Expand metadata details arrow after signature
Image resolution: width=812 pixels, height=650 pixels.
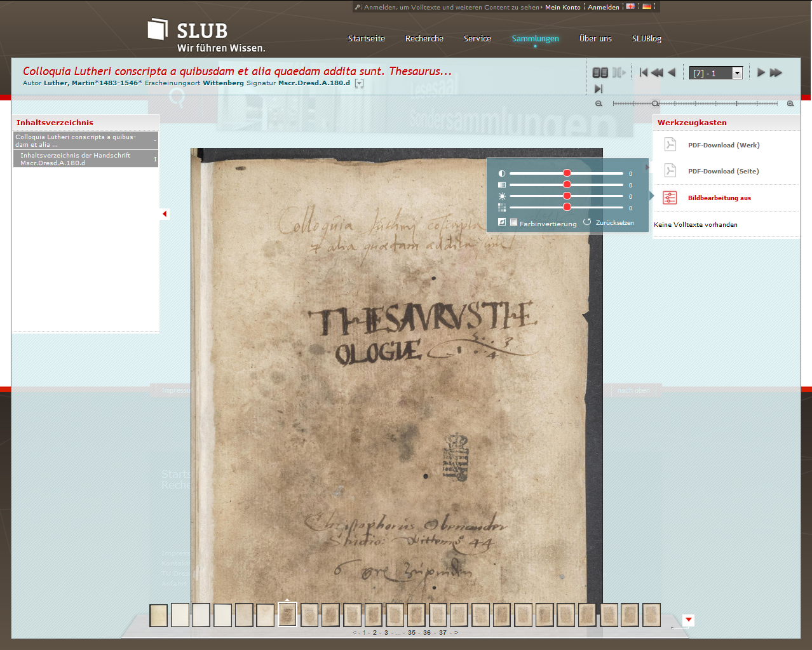point(359,84)
